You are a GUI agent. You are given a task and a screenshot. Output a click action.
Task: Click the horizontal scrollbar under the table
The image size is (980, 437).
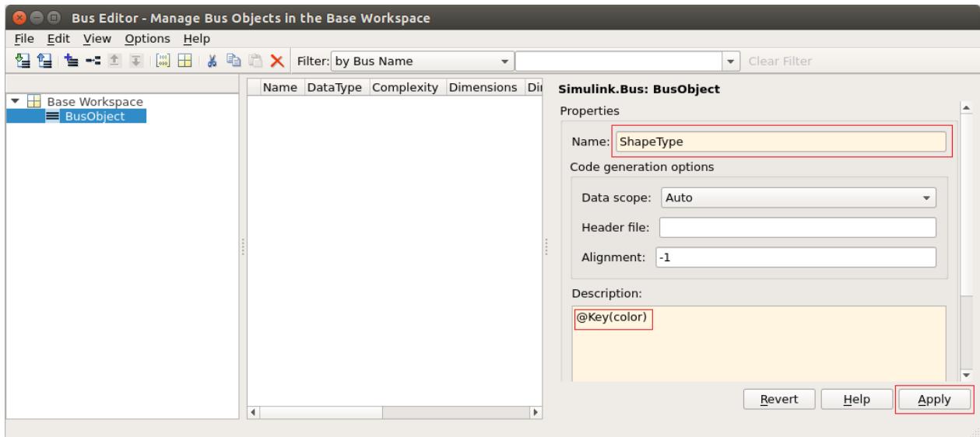tap(393, 409)
